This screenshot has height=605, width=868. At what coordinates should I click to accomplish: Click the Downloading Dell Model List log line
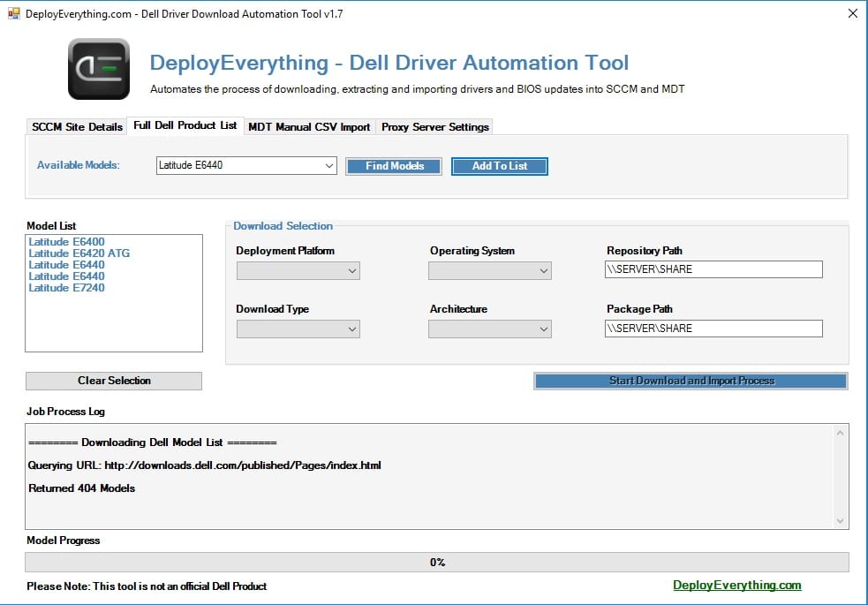(152, 442)
